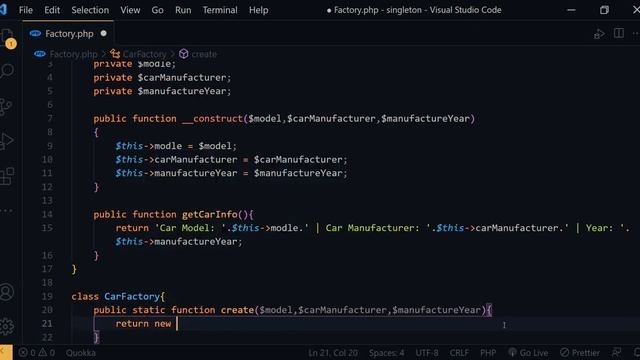Click the create function name on line 20
The width and height of the screenshot is (640, 360).
click(238, 310)
